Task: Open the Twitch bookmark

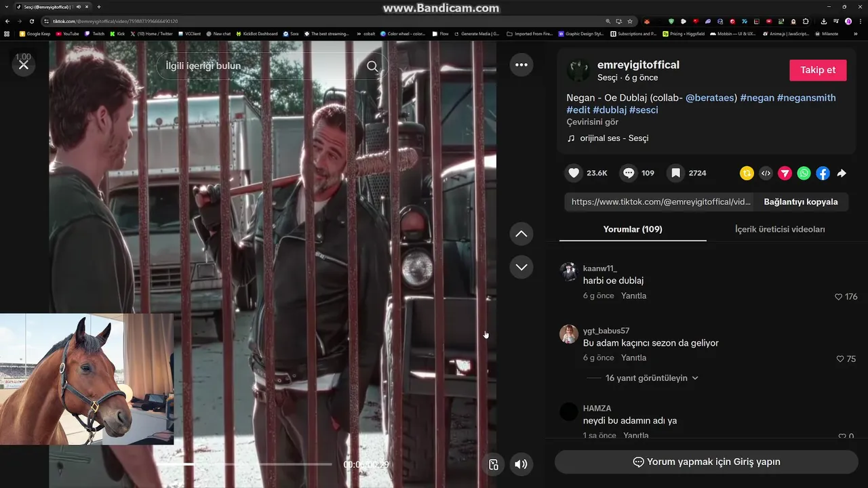Action: [94, 33]
